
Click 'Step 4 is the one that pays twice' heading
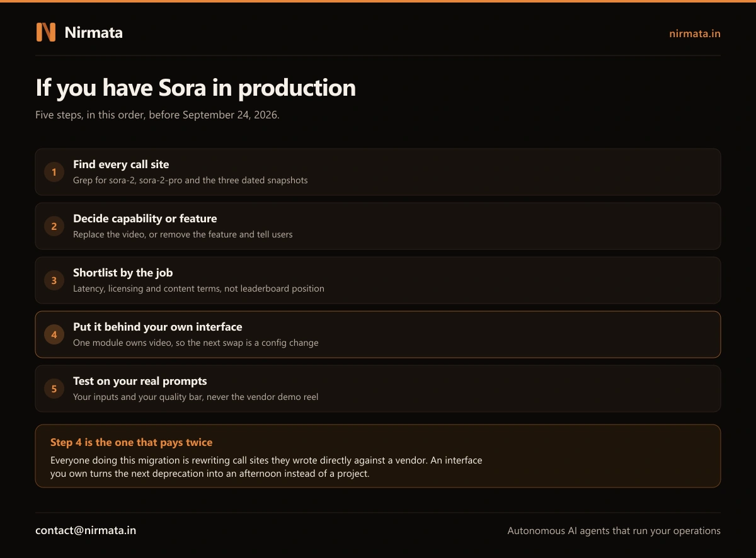(x=131, y=443)
